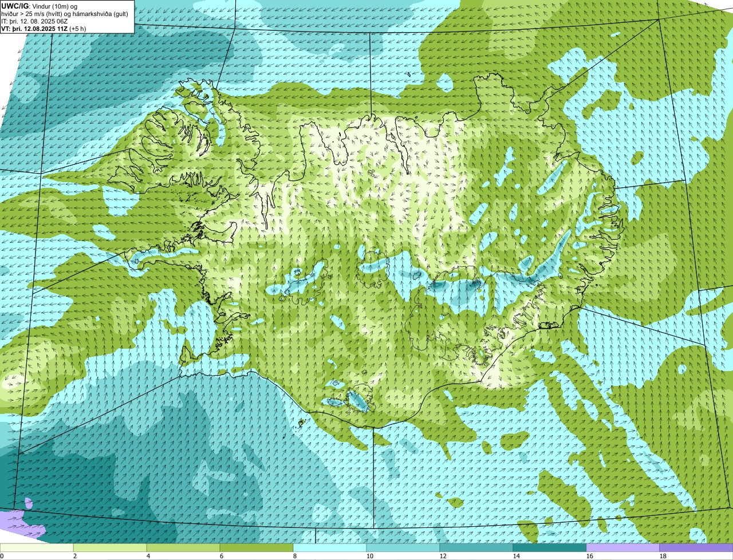Image resolution: width=733 pixels, height=560 pixels.
Task: Click the legend scale label "6"
Action: 222,556
